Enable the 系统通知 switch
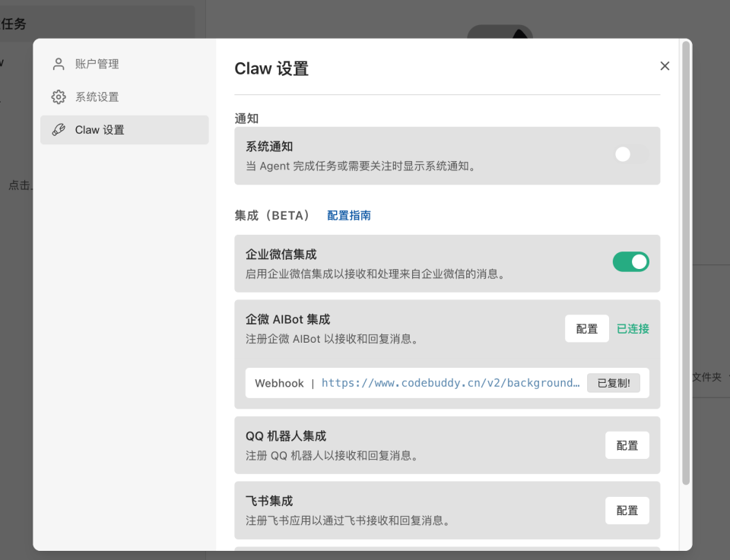The height and width of the screenshot is (560, 730). click(x=630, y=154)
